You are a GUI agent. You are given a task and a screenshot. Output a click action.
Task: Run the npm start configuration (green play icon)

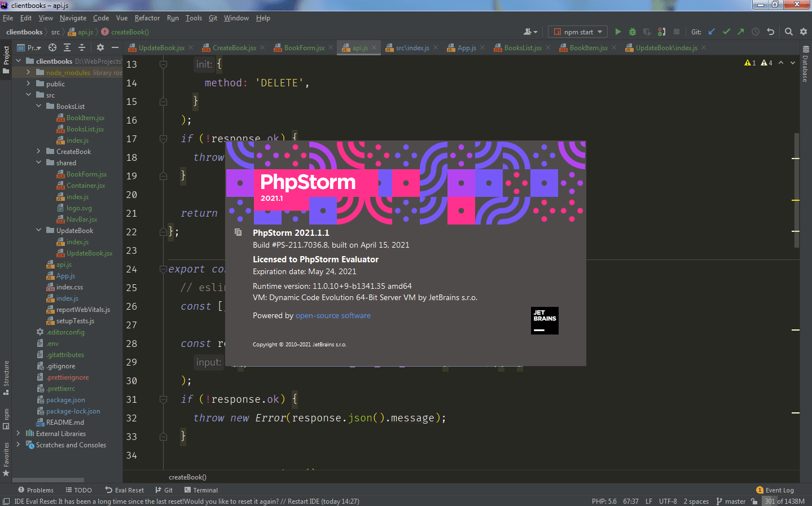coord(617,32)
